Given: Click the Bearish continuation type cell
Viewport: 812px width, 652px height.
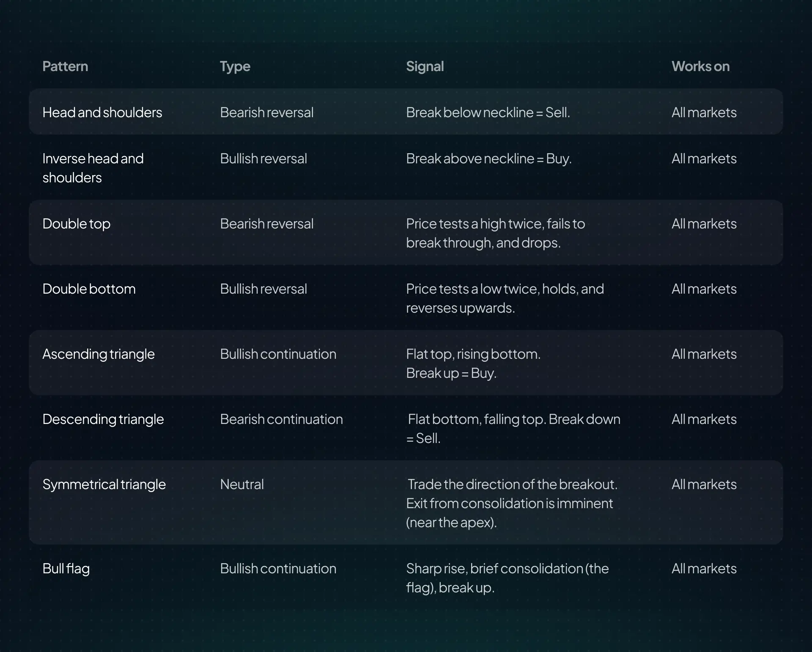Looking at the screenshot, I should coord(282,419).
